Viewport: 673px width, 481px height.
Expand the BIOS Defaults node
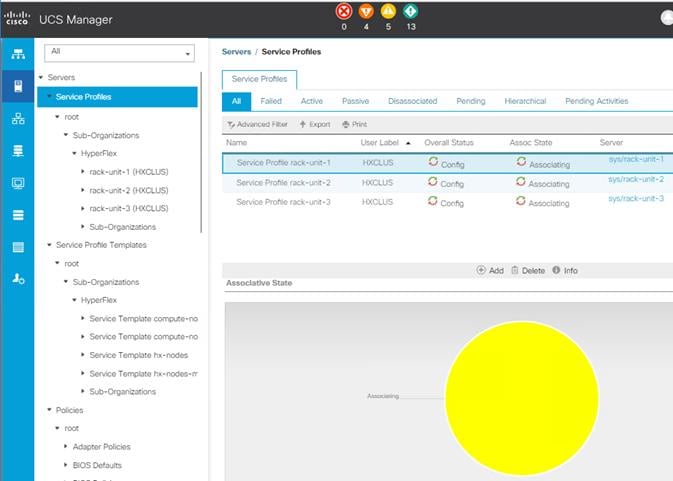click(66, 465)
